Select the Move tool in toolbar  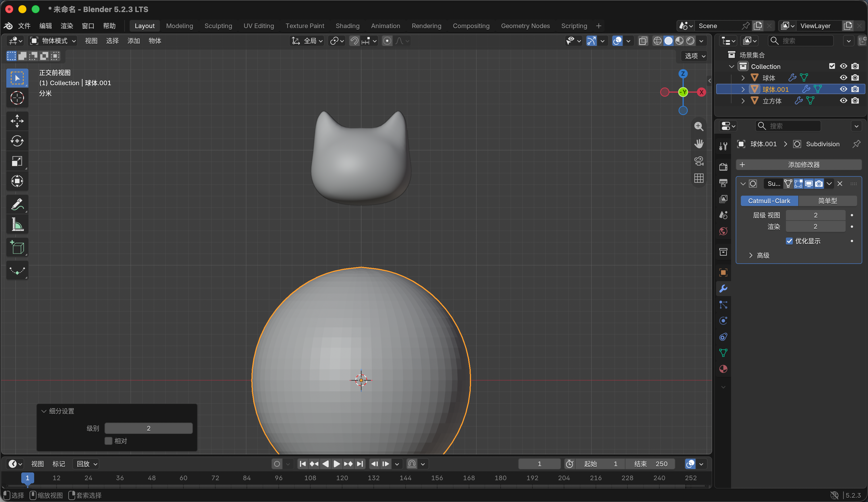(x=17, y=121)
